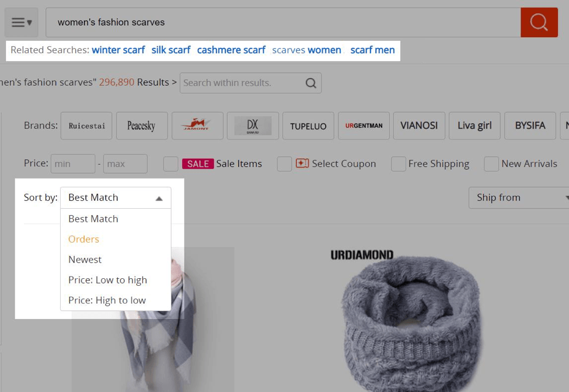Open the scarf men related search
Image resolution: width=569 pixels, height=392 pixels.
(373, 50)
